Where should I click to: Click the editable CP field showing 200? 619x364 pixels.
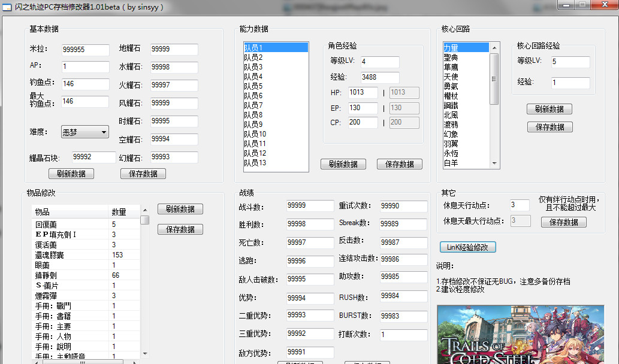pyautogui.click(x=363, y=123)
